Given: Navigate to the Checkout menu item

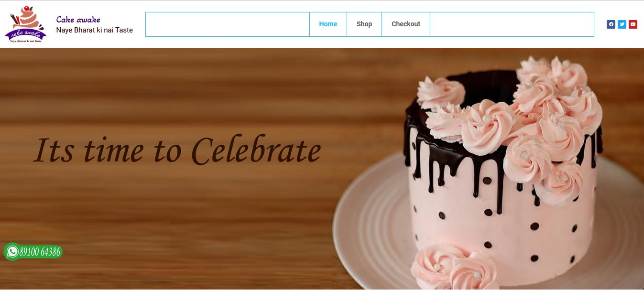Looking at the screenshot, I should [406, 24].
